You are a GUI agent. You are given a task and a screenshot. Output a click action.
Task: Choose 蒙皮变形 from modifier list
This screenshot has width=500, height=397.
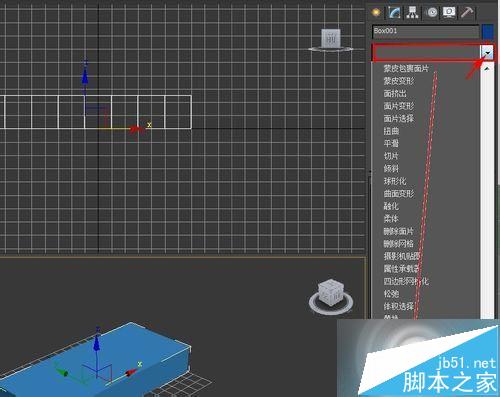point(399,81)
